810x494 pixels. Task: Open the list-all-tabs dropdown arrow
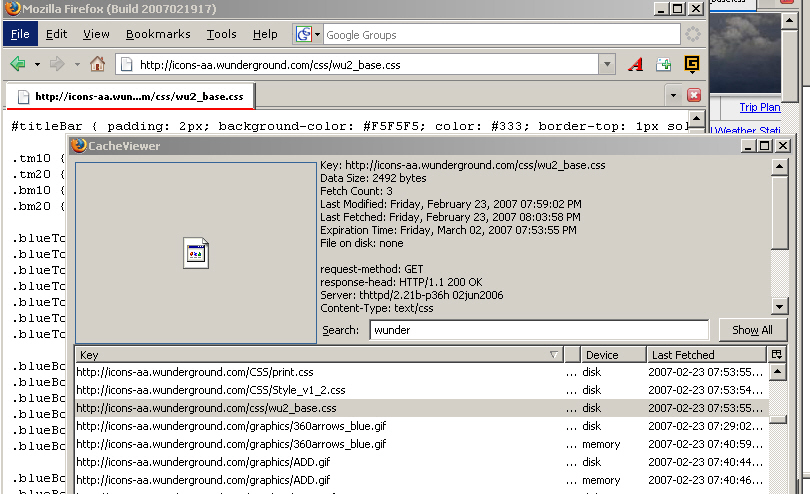673,96
